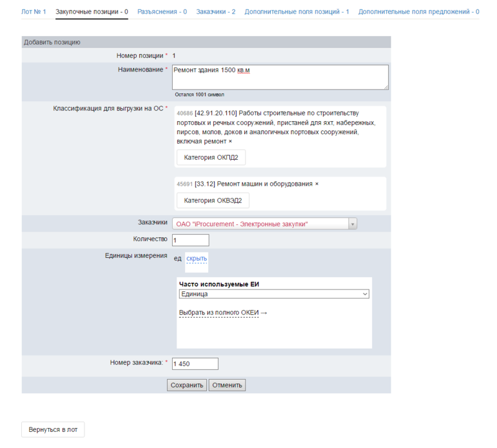Click the Сохранить button
497x448 pixels.
187,385
